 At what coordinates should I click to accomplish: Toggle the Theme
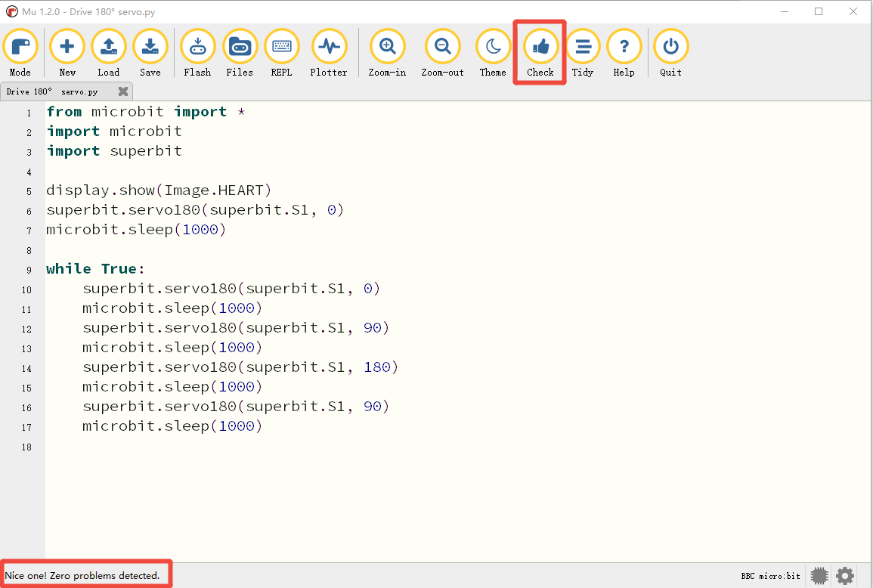click(x=494, y=54)
